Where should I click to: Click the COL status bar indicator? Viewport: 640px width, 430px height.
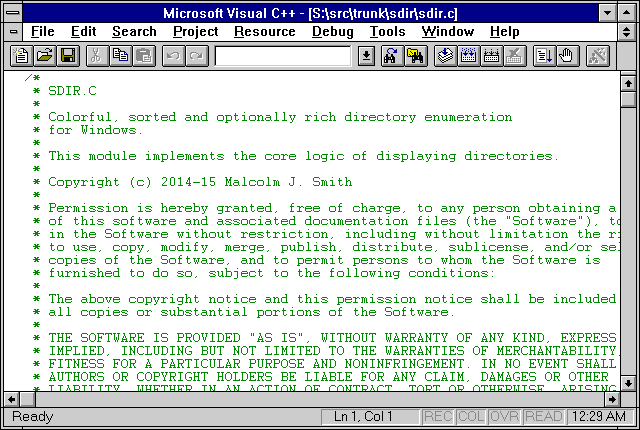[x=471, y=417]
